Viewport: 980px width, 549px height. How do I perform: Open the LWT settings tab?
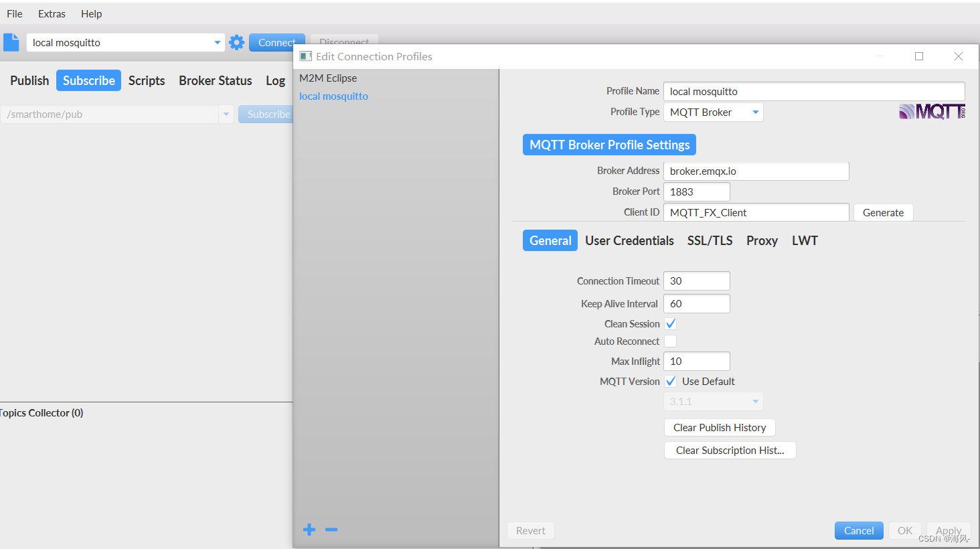click(x=805, y=240)
